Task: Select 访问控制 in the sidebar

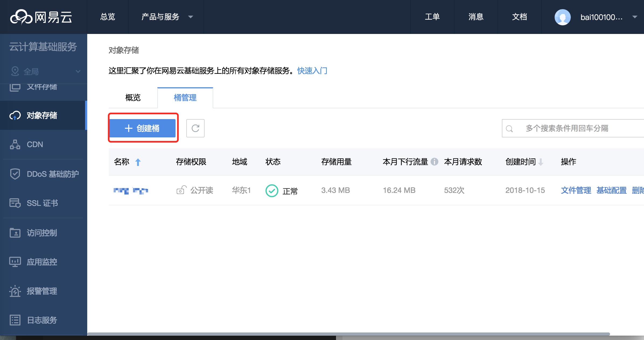Action: [43, 233]
